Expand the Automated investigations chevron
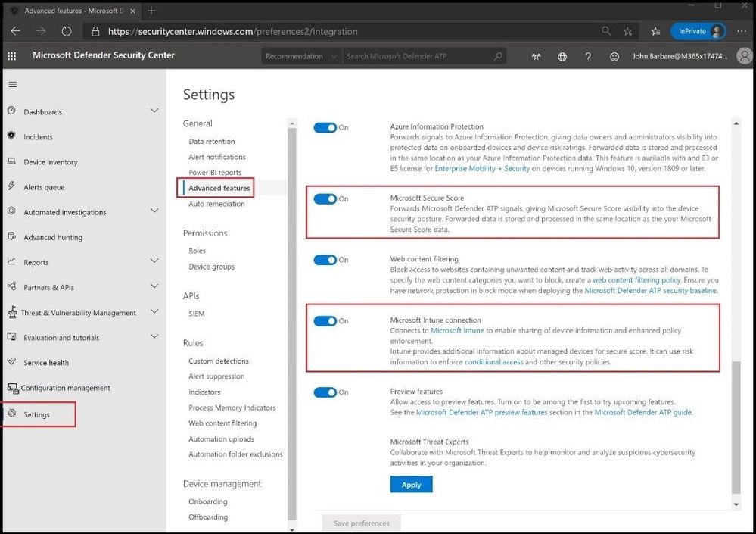Screen dimensions: 756x534 tap(154, 211)
